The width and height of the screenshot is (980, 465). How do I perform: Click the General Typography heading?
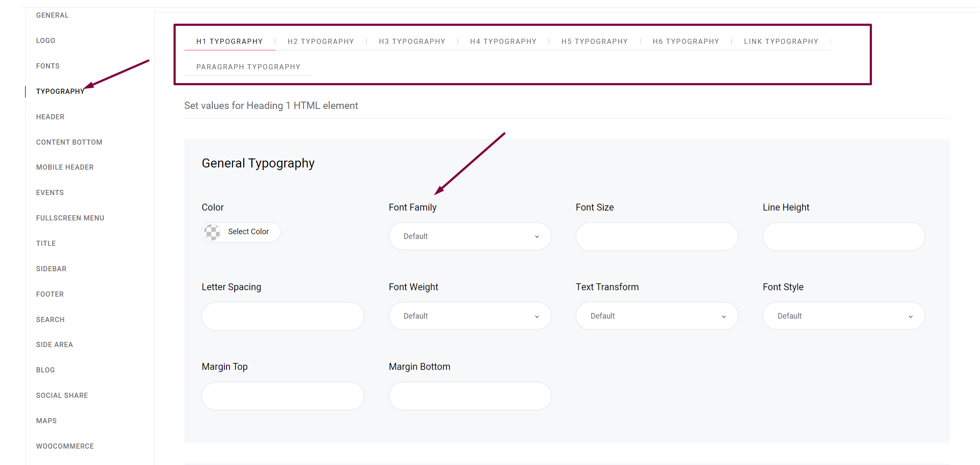click(258, 163)
